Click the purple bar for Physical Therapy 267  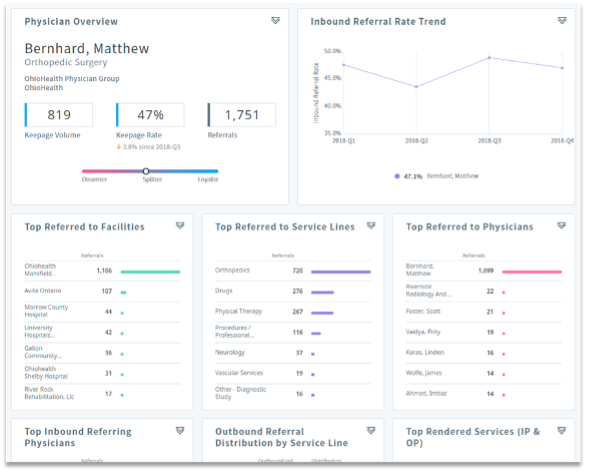point(322,313)
